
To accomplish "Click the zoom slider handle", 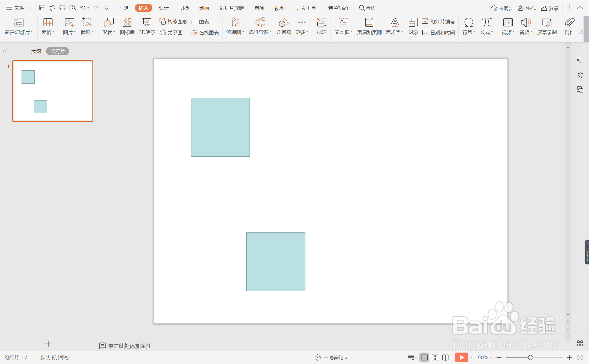I will 530,357.
